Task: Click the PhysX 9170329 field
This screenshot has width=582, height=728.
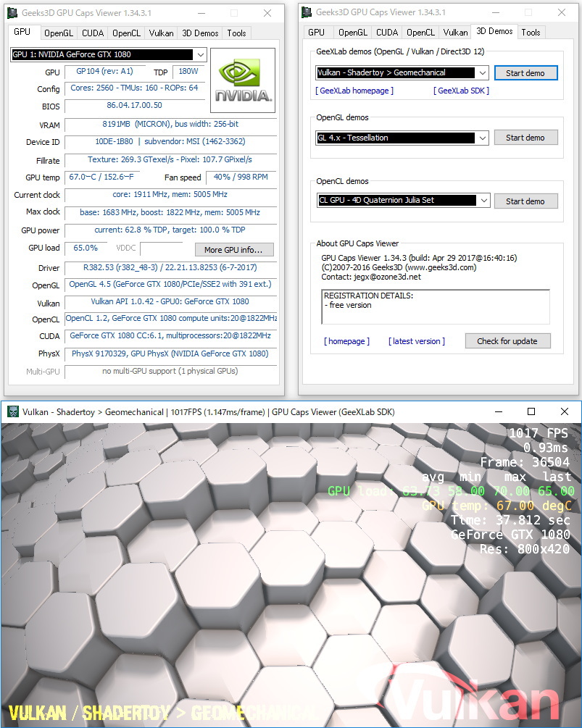Action: point(170,354)
